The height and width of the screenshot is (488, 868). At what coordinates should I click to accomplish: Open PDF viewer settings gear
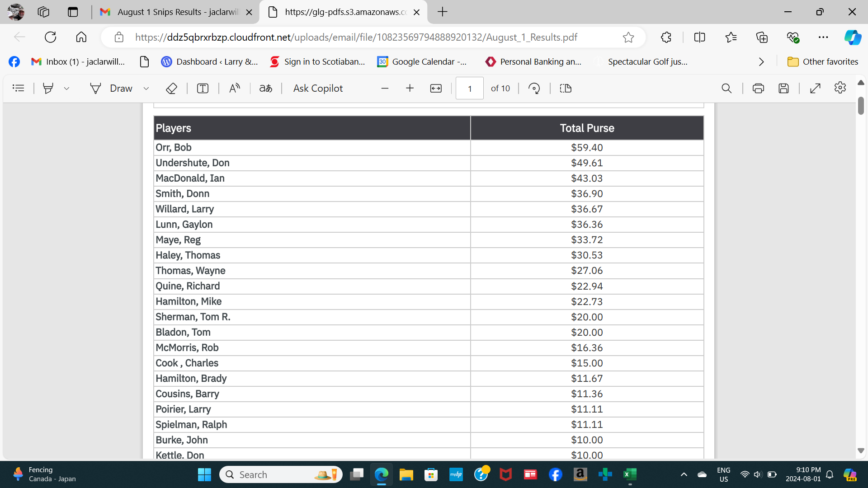[x=840, y=88]
